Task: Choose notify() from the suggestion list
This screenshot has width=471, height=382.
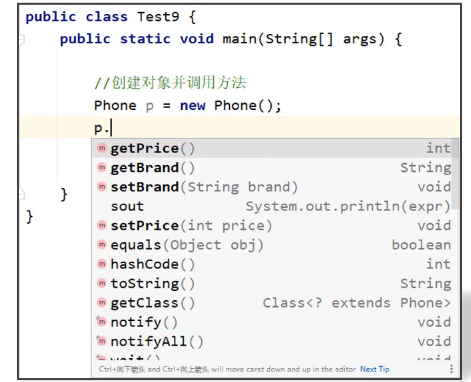Action: [273, 322]
